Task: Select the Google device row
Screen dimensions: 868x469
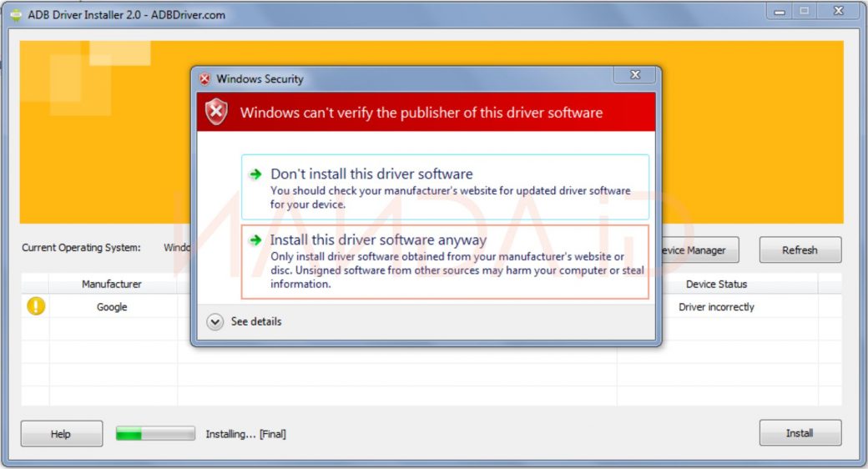Action: tap(112, 307)
